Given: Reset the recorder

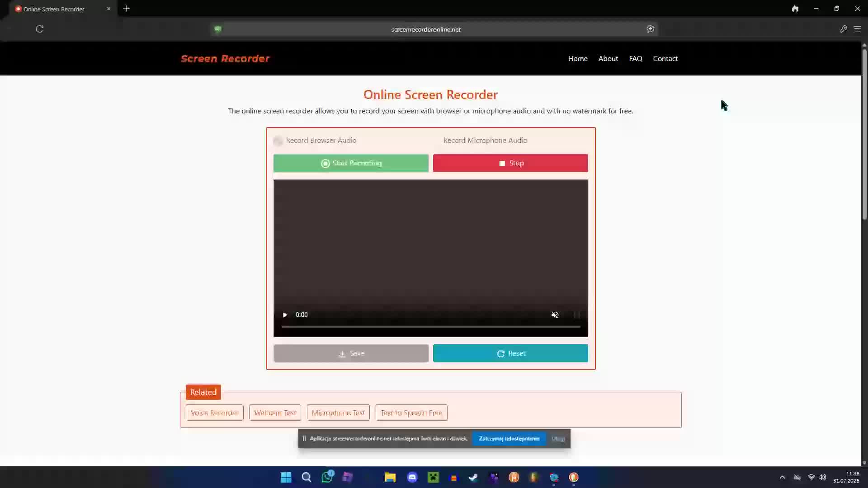Looking at the screenshot, I should pos(510,353).
